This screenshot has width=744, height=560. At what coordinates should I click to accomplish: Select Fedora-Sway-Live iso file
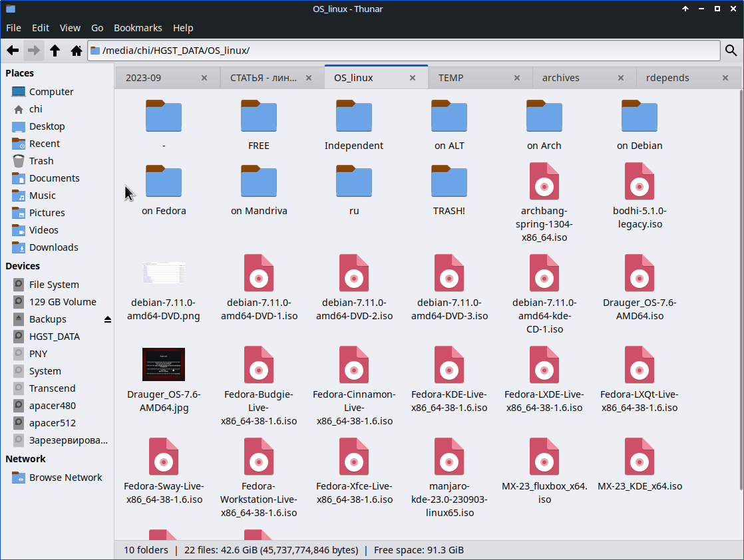click(x=164, y=472)
